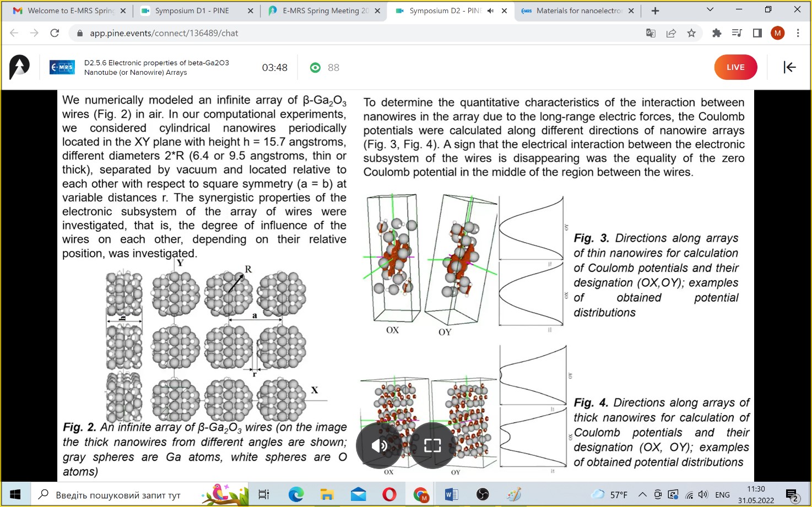Screen dimensions: 812x507
Task: Open clock and calendar 11:30
Action: pos(756,494)
